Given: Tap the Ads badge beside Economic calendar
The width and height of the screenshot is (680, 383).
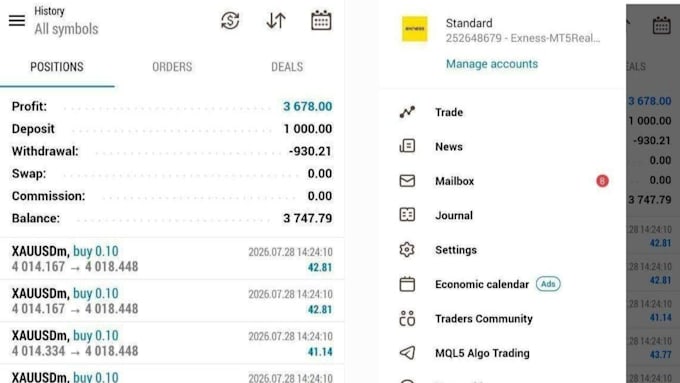Looking at the screenshot, I should 548,284.
